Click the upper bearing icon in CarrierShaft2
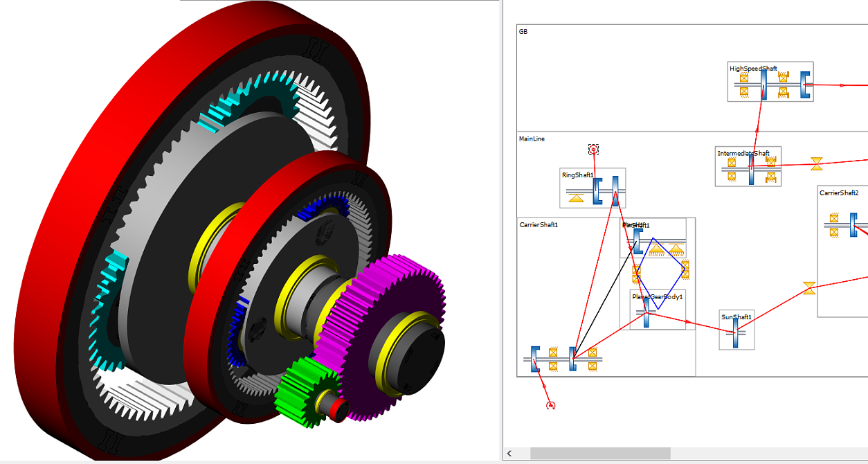Viewport: 868px width, 464px height. (x=835, y=218)
